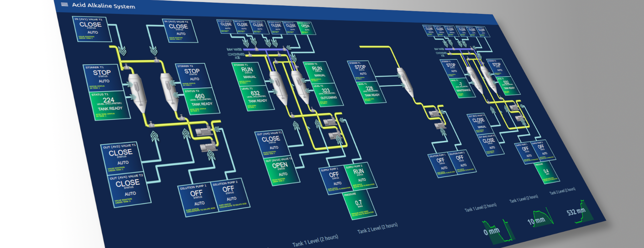Expand the OUT (AV2) Valve T1 panel
The height and width of the screenshot is (248, 644).
click(x=121, y=158)
